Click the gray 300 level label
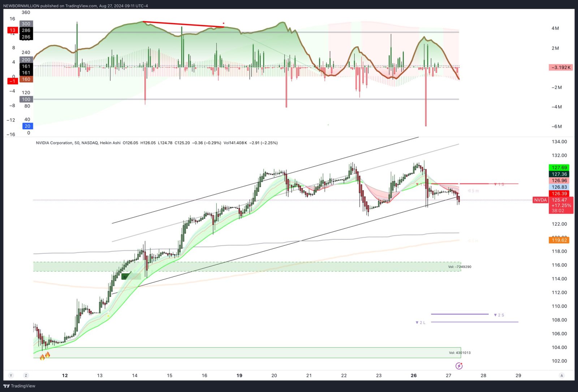Screen dimensions: 578x392 point(26,24)
